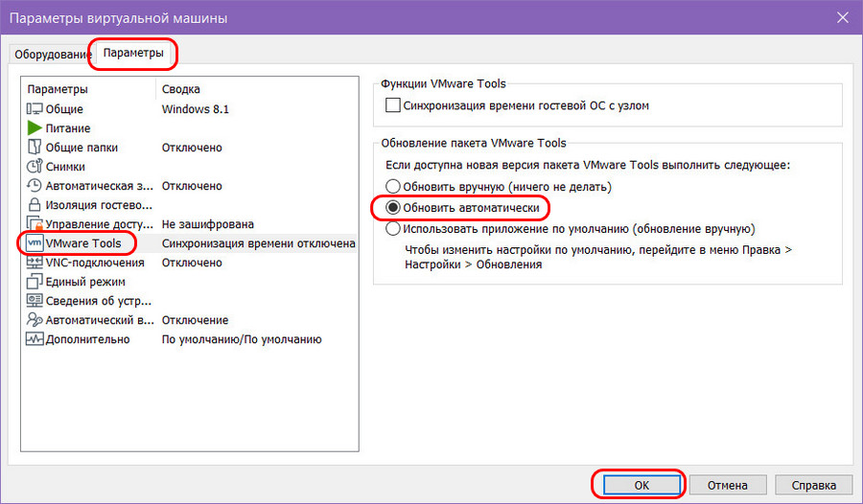
Task: Select the Дополнительно row label
Action: (87, 339)
